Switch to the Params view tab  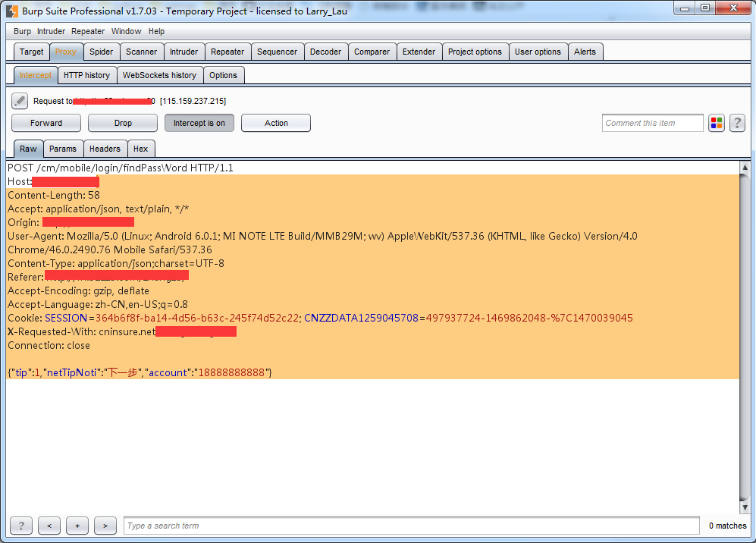[x=63, y=149]
